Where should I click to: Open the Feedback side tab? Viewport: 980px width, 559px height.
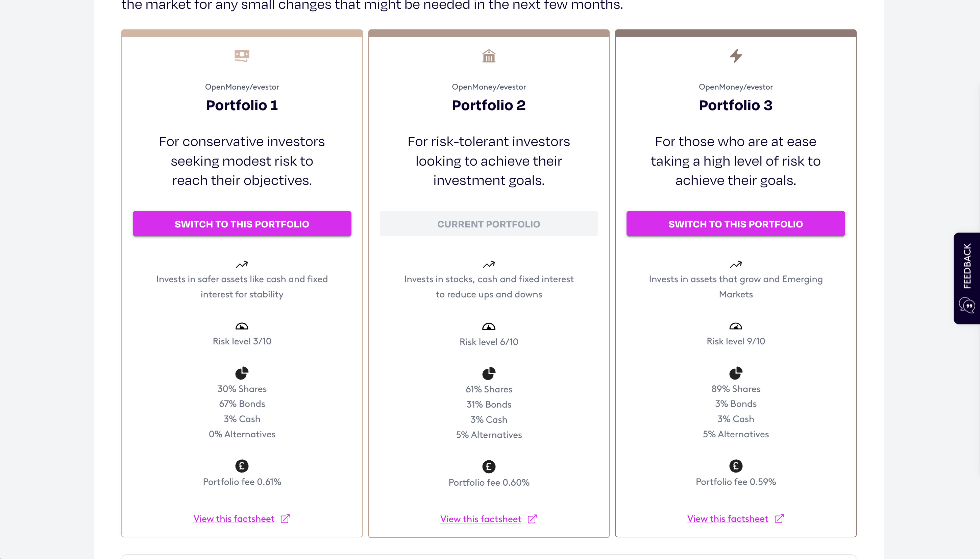pos(966,278)
